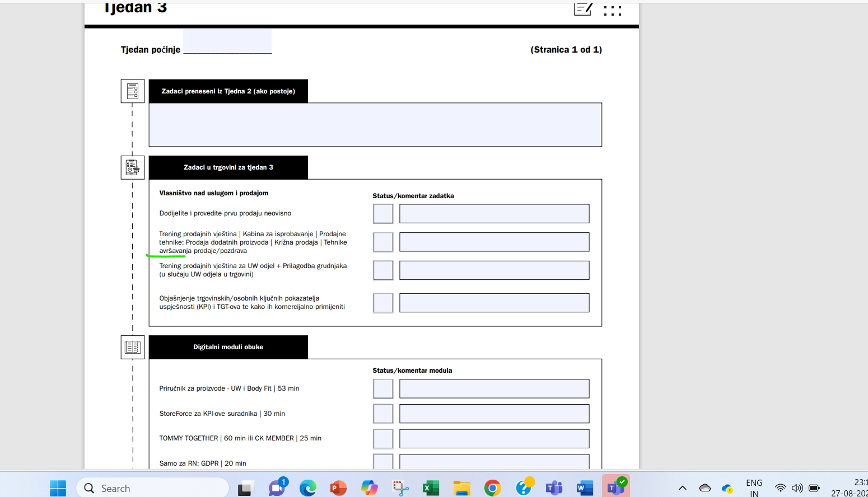This screenshot has height=497, width=868.
Task: Open the Teams chat icon with notification badge
Action: tap(277, 487)
